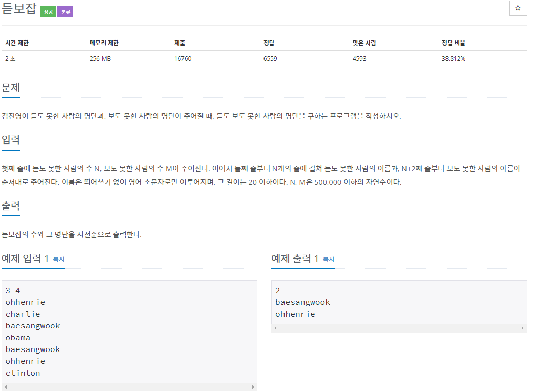Click the 16760 submissions value
The width and height of the screenshot is (548, 392).
click(183, 59)
